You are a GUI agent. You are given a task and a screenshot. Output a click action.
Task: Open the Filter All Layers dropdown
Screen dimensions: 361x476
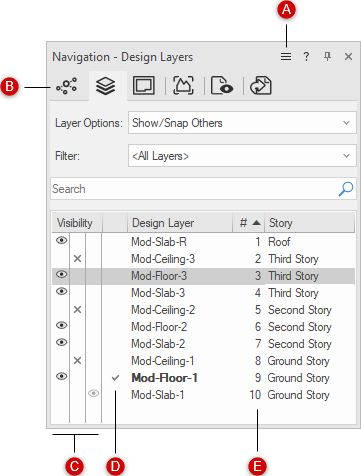click(x=242, y=156)
